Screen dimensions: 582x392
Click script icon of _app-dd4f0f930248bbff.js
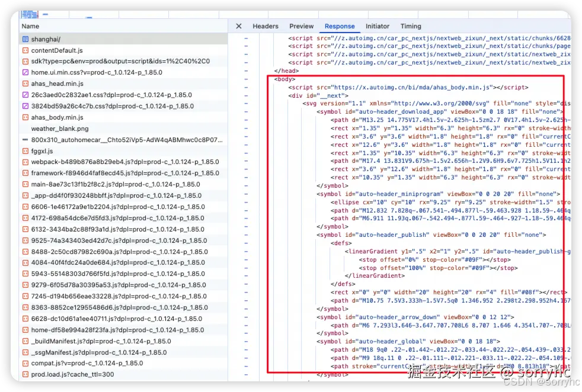coord(25,195)
